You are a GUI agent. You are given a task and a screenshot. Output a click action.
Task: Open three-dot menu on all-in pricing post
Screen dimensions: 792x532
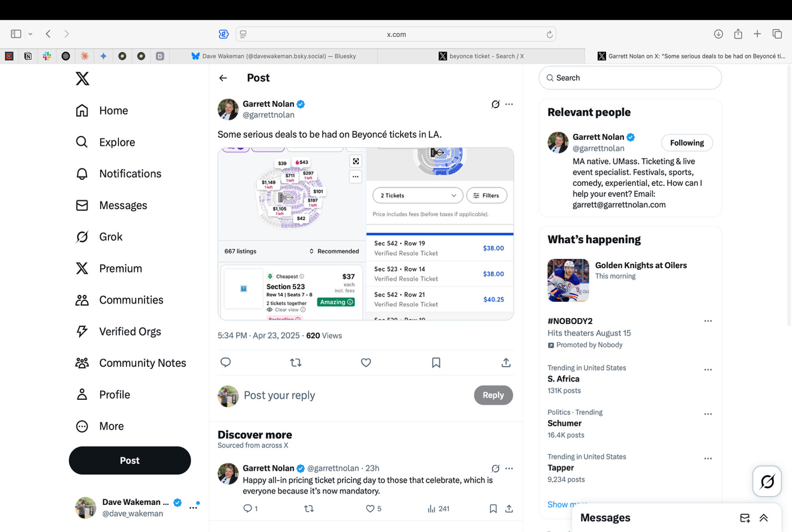click(x=509, y=468)
